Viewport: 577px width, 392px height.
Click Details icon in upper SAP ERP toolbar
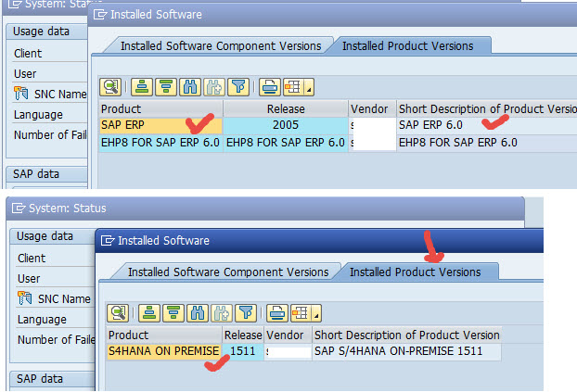[111, 87]
